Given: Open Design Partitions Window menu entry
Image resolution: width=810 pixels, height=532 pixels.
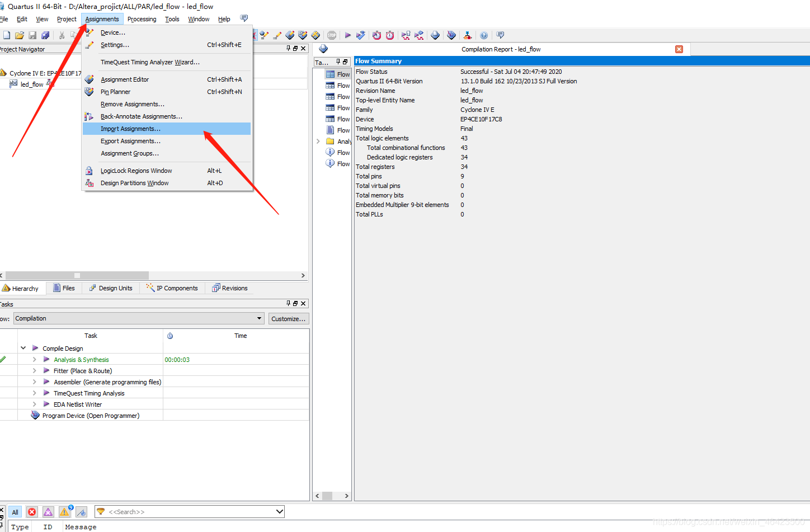Looking at the screenshot, I should (167, 183).
